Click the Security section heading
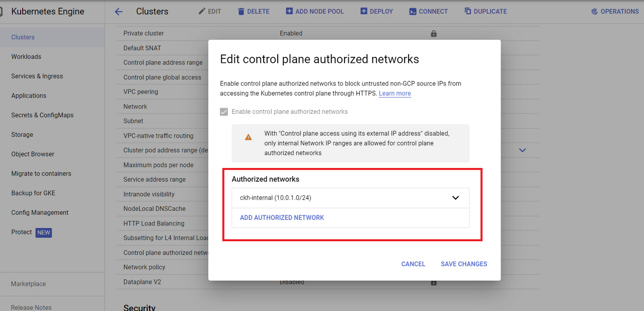 click(139, 307)
